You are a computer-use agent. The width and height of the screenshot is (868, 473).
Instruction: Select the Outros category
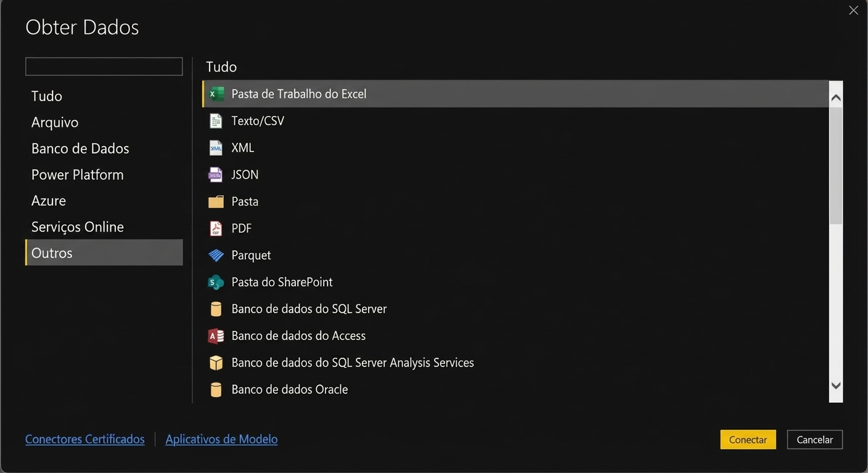tap(104, 253)
